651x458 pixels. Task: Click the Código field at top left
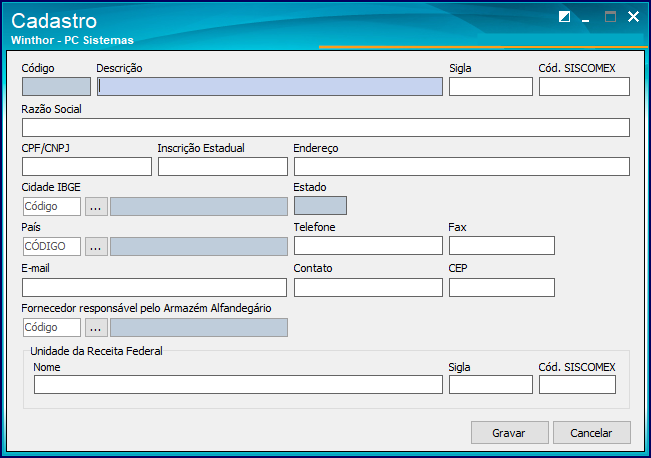pos(56,86)
